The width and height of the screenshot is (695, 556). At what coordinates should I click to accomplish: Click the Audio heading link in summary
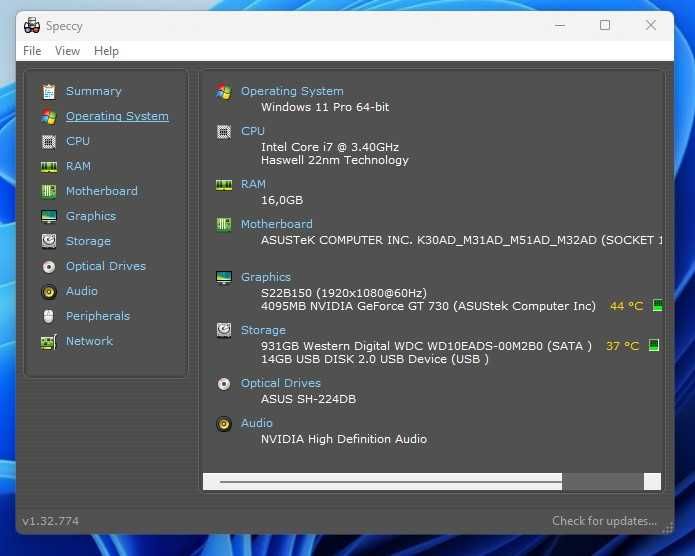[x=257, y=423]
